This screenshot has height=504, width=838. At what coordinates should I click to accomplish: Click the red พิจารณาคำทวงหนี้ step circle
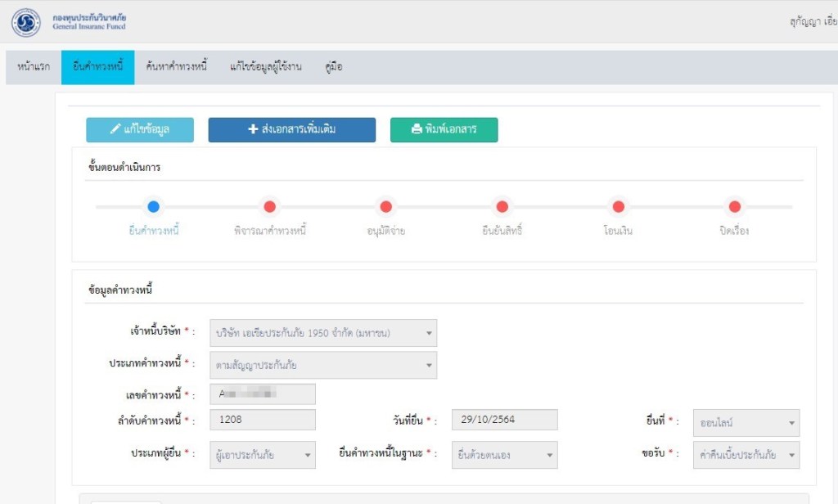[269, 207]
